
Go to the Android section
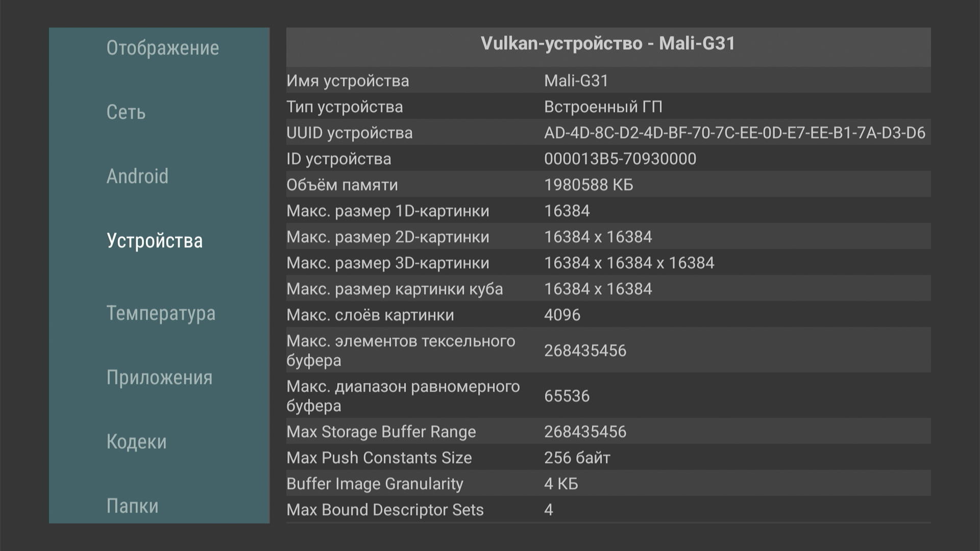click(x=137, y=177)
